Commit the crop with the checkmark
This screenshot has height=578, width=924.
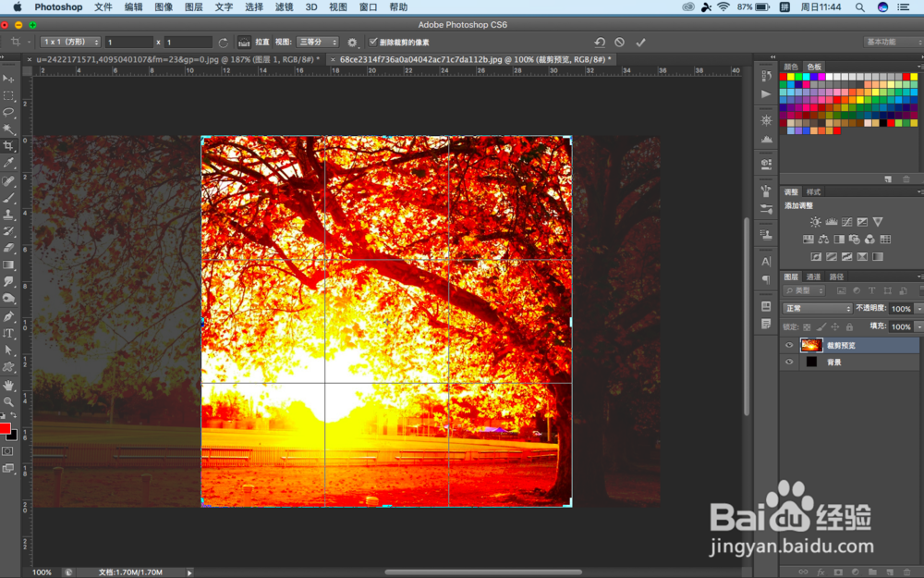click(640, 42)
